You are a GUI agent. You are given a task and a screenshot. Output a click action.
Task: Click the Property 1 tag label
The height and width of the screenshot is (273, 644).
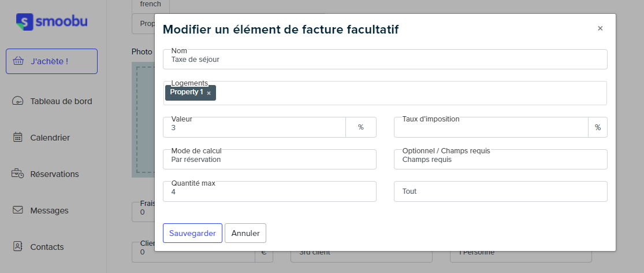tap(187, 92)
